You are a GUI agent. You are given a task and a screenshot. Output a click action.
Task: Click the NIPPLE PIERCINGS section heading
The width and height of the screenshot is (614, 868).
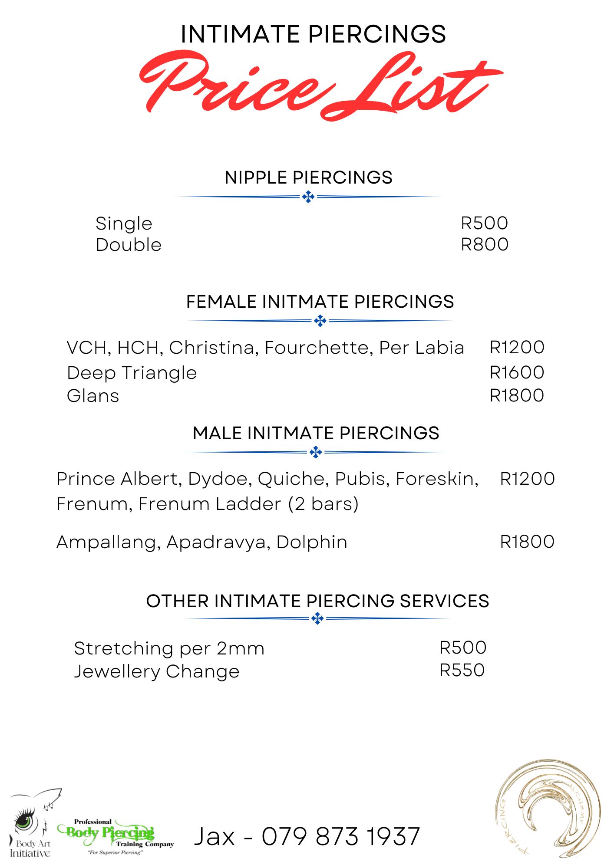(x=308, y=178)
